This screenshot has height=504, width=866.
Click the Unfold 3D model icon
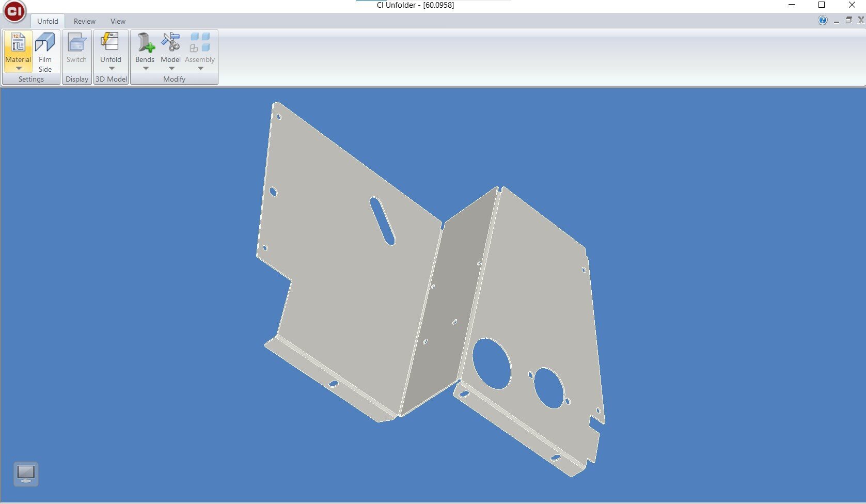coord(110,42)
